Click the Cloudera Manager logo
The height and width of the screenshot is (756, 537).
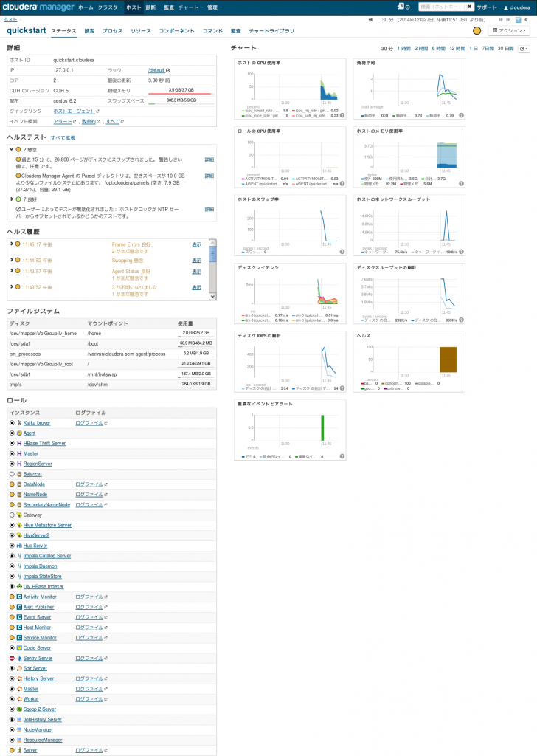tap(38, 7)
